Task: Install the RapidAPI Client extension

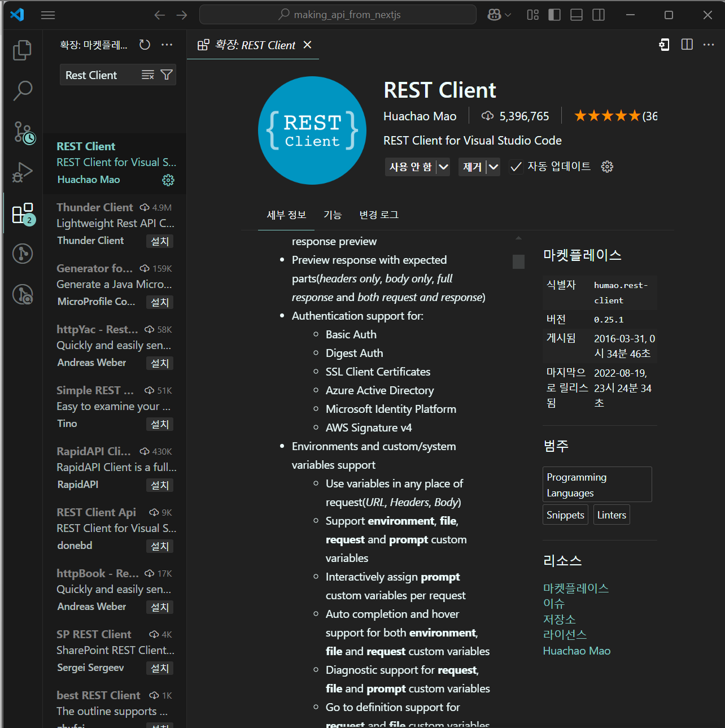Action: coord(160,485)
